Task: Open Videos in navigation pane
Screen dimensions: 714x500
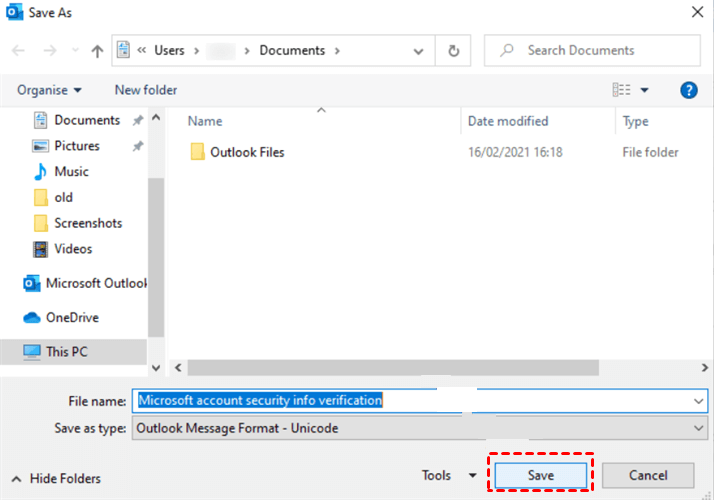Action: 73,249
